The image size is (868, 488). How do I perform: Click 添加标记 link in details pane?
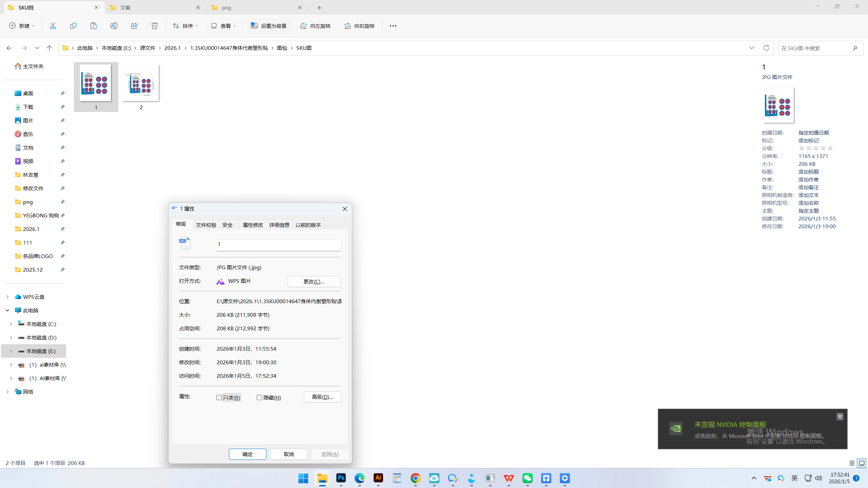click(809, 140)
